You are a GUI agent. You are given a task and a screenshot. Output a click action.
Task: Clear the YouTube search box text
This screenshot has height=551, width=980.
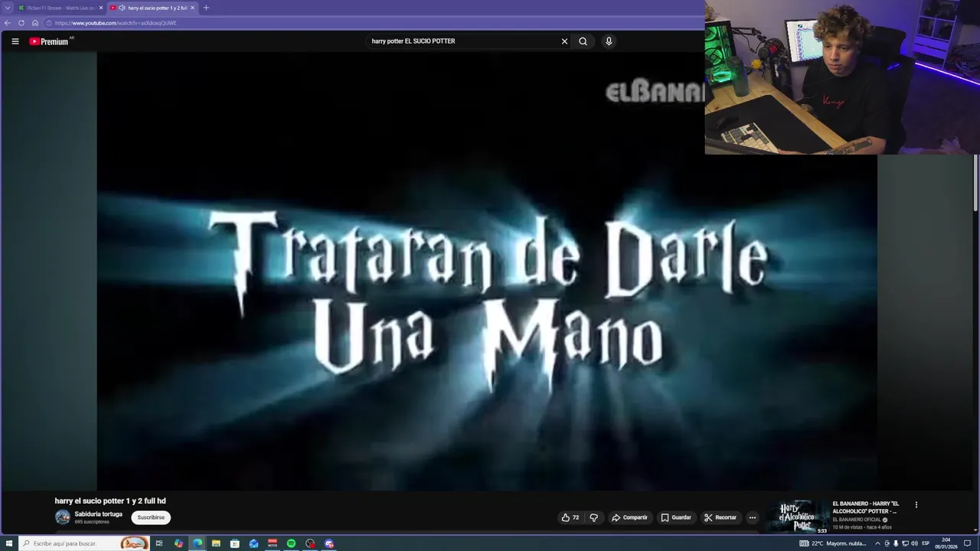[x=564, y=41]
